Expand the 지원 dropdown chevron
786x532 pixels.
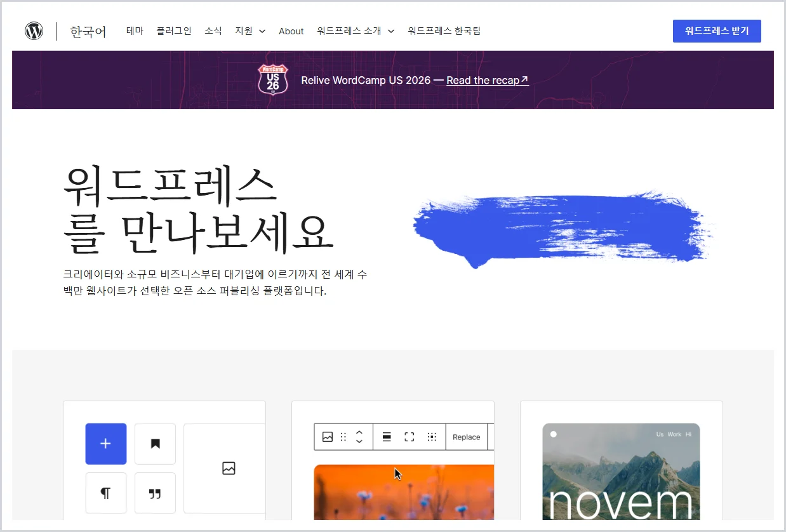[x=262, y=31]
